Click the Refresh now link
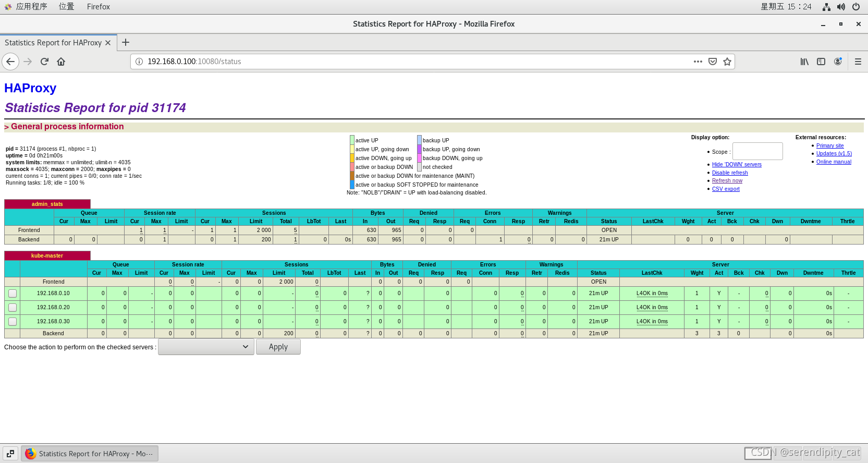868x463 pixels. coord(727,181)
